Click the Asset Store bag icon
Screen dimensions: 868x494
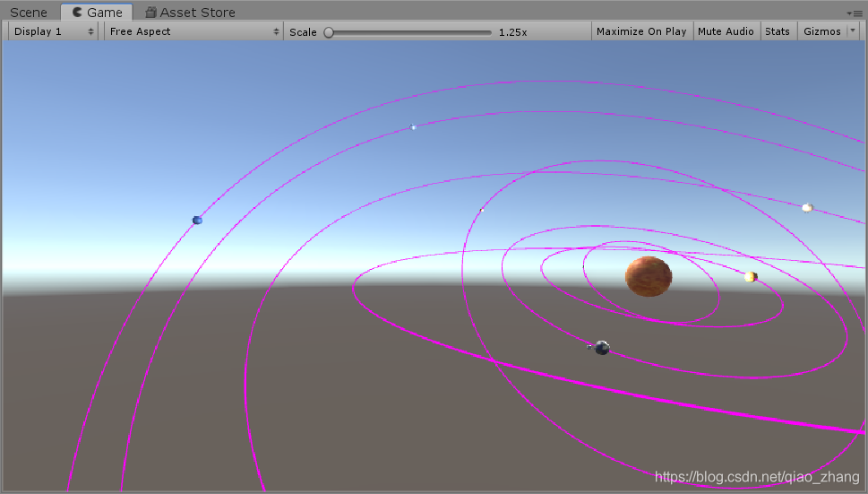[150, 13]
